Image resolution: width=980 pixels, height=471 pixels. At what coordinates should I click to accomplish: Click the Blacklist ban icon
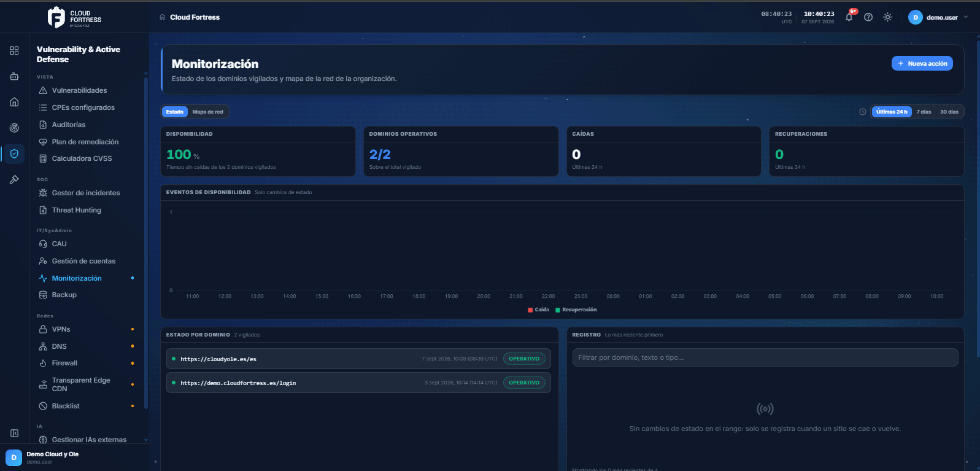43,406
